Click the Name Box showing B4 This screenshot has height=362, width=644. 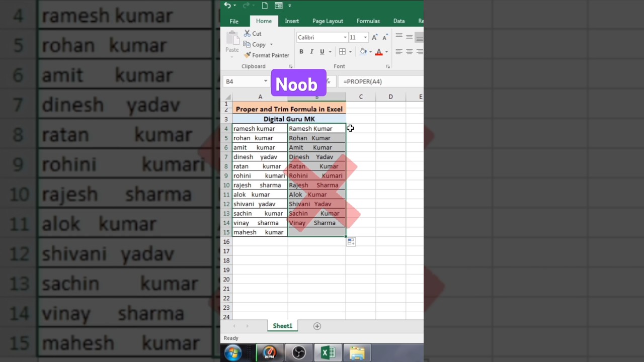click(243, 81)
